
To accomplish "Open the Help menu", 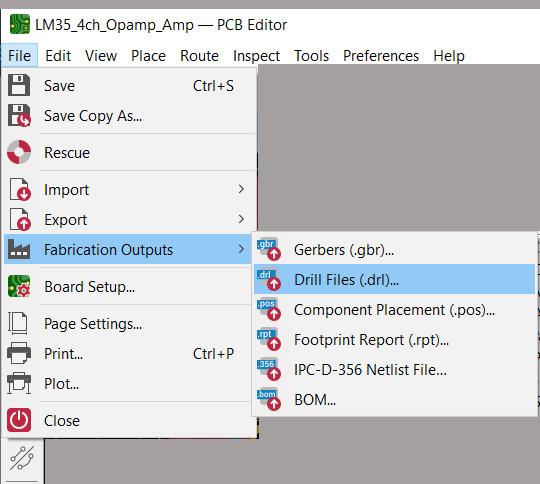I will pyautogui.click(x=449, y=55).
